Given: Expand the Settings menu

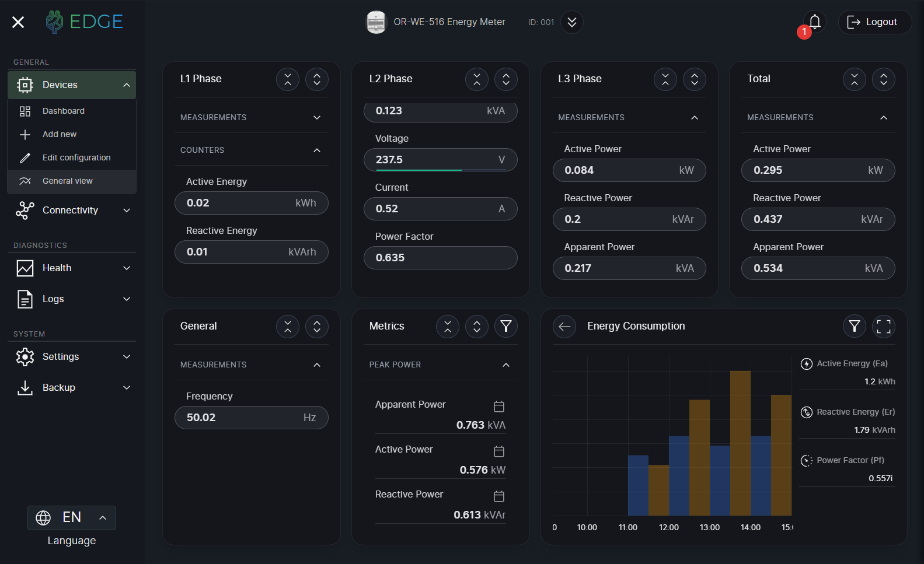Looking at the screenshot, I should click(72, 356).
